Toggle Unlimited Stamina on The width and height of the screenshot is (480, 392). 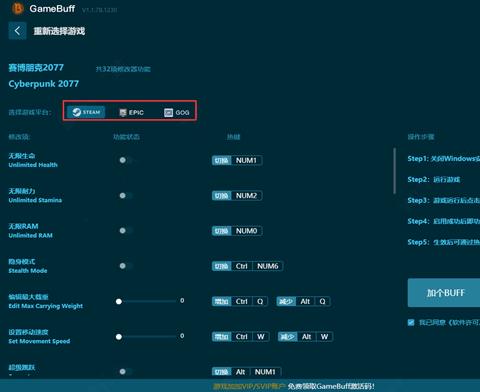[126, 196]
